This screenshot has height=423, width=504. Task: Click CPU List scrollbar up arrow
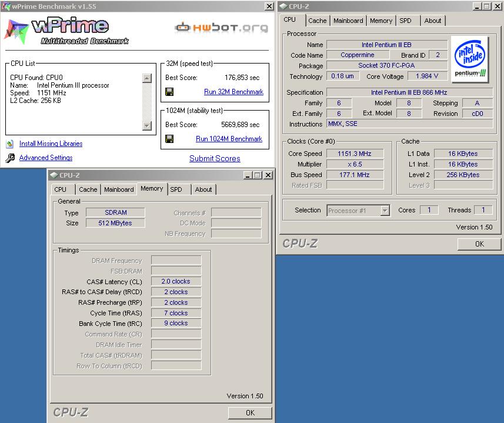point(147,78)
